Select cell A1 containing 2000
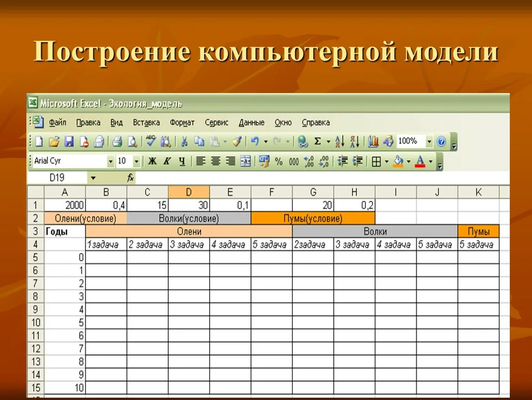 click(x=65, y=205)
